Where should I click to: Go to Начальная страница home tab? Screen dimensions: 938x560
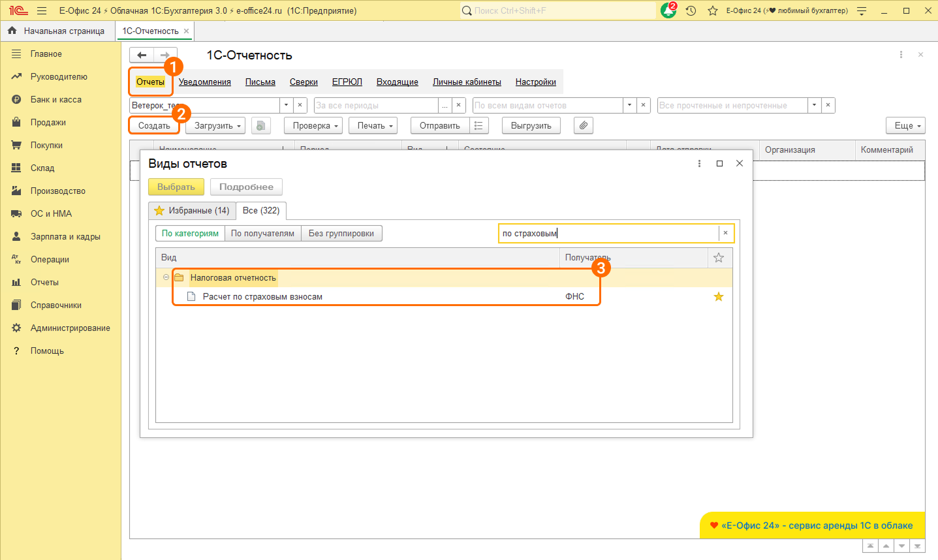tap(57, 31)
